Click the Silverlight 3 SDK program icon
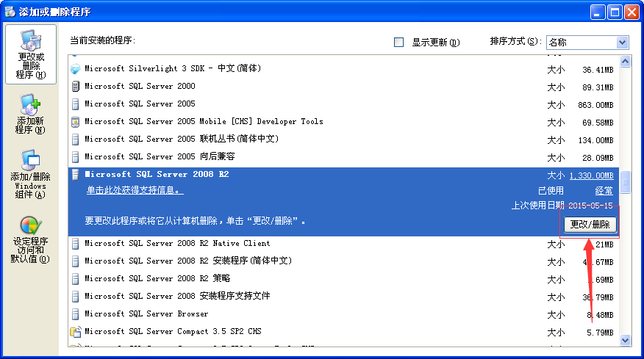644x359 pixels. 75,68
